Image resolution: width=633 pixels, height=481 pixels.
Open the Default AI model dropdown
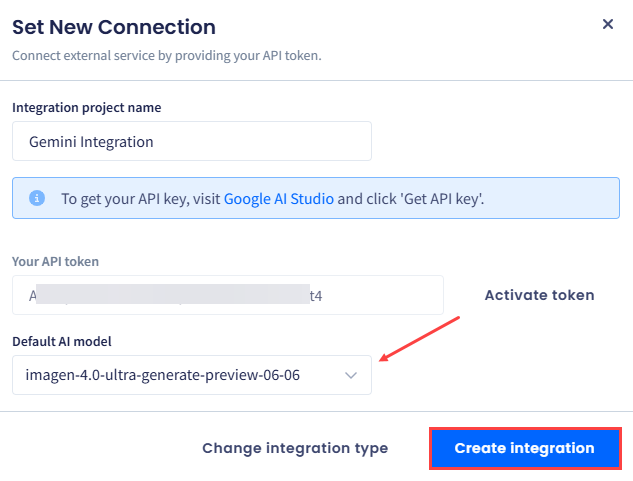click(192, 375)
